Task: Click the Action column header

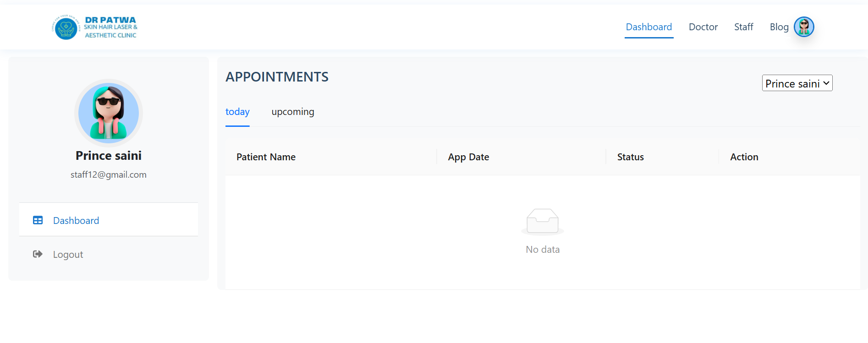Action: click(744, 157)
